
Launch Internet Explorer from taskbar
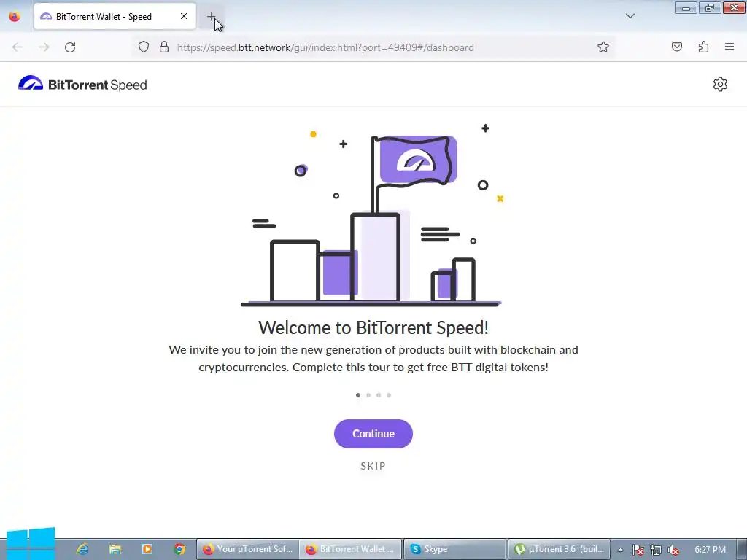point(82,549)
